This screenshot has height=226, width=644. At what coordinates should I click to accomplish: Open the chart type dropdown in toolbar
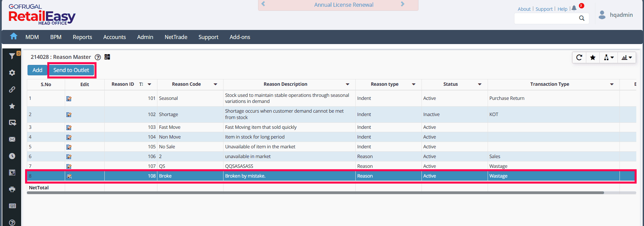pos(627,58)
